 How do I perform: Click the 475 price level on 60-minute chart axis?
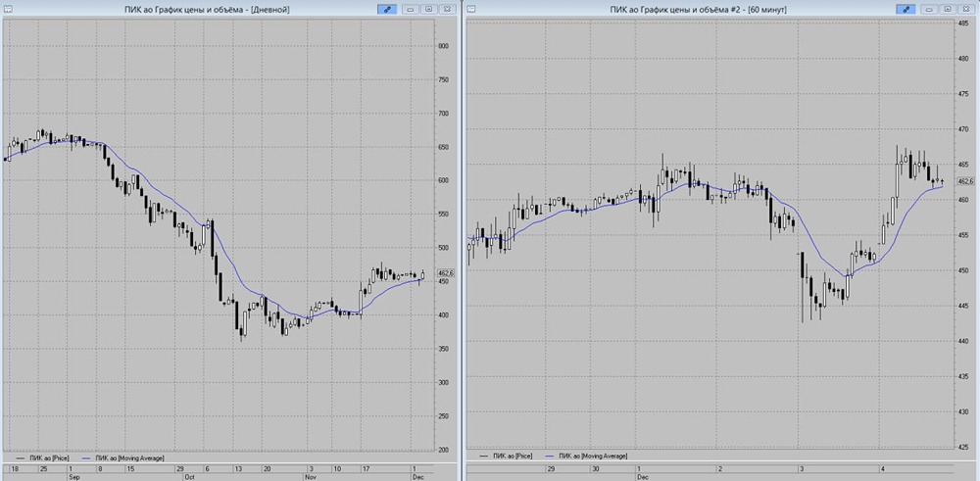[x=963, y=94]
